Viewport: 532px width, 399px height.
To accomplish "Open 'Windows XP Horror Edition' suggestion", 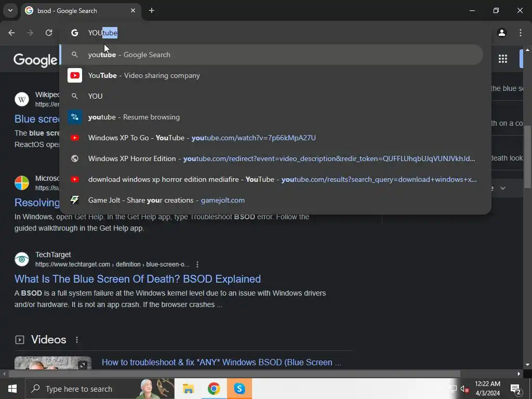I will 271,158.
